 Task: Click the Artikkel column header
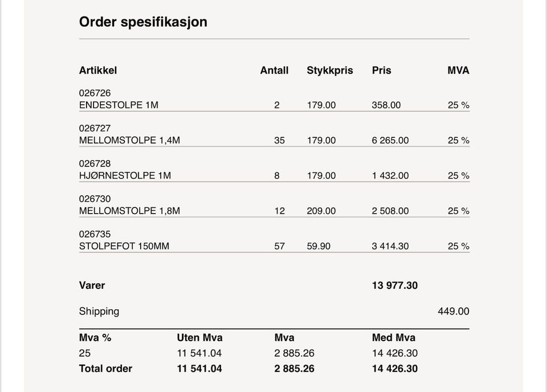98,71
